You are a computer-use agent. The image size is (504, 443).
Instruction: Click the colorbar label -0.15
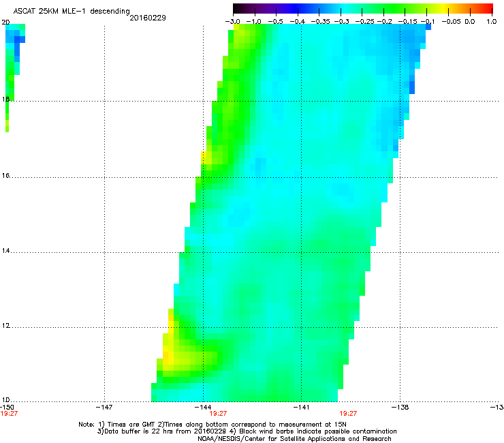(x=407, y=22)
